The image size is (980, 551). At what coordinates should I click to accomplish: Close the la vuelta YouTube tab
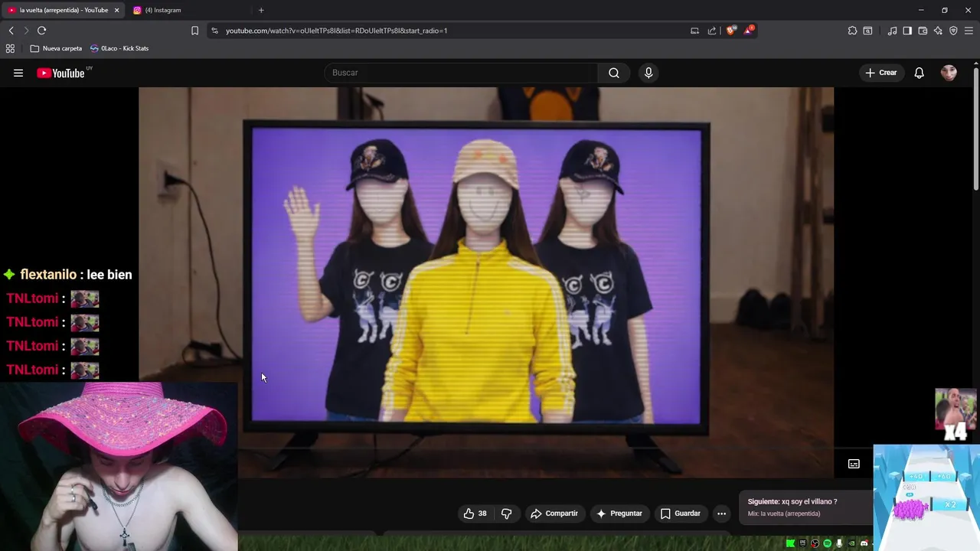coord(116,10)
